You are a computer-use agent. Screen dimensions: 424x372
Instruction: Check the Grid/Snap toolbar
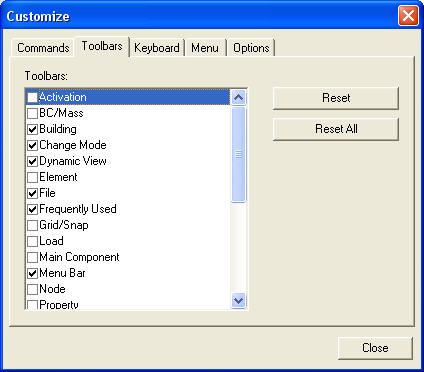coord(32,225)
